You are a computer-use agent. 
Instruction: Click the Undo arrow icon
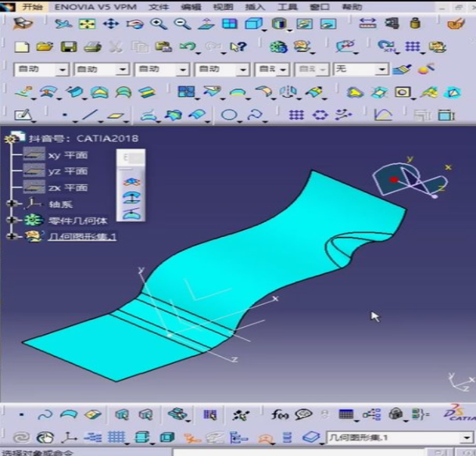(x=187, y=47)
